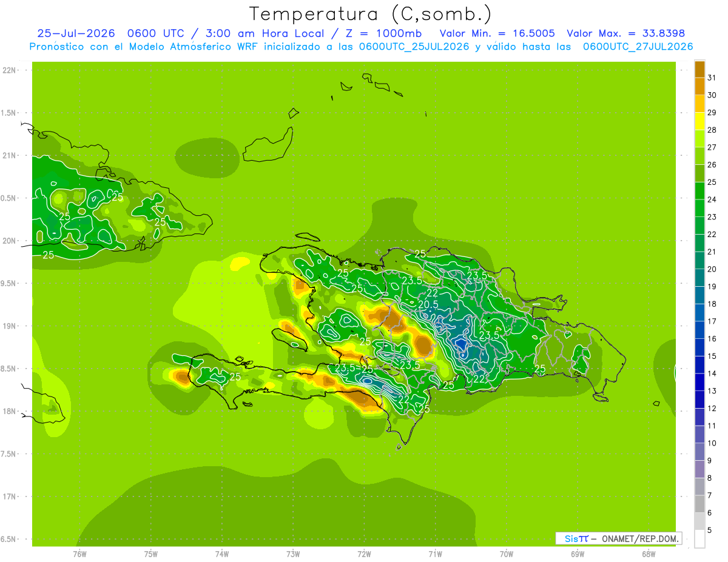728x562 pixels.
Task: Select init time '0600UTC_25JUL2026'
Action: coord(414,47)
